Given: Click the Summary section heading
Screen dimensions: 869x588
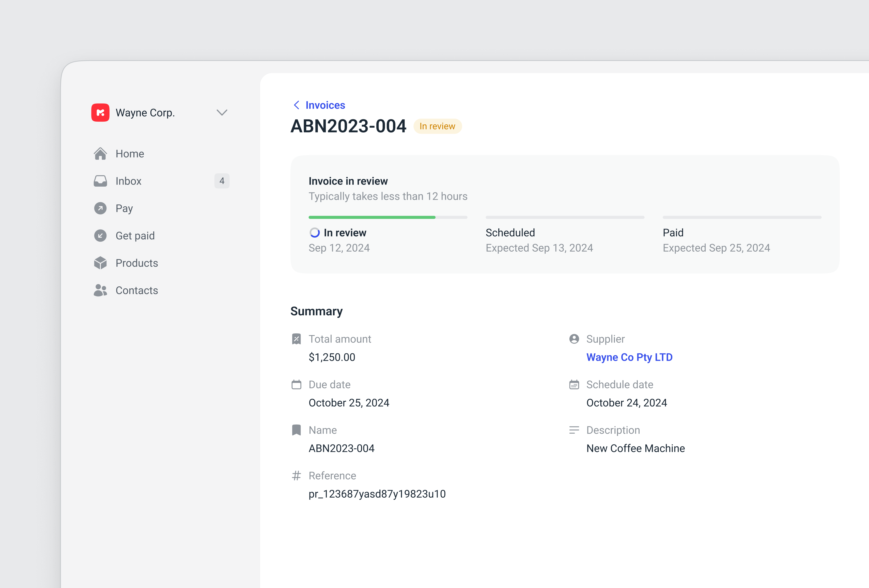Looking at the screenshot, I should click(316, 311).
